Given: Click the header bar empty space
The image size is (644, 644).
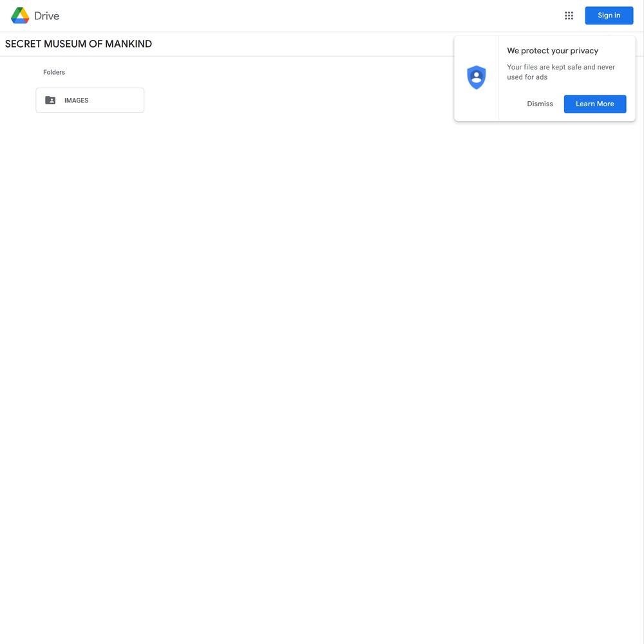Looking at the screenshot, I should 308,15.
